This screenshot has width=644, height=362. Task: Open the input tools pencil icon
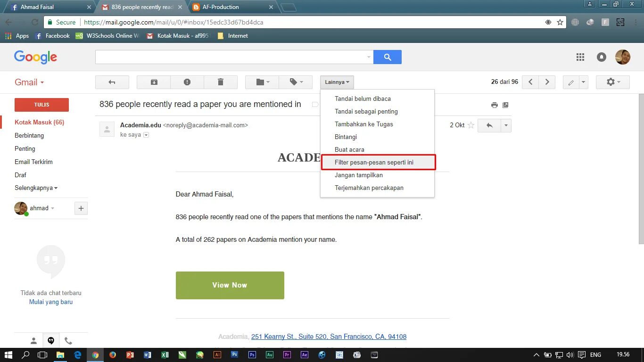tap(571, 82)
